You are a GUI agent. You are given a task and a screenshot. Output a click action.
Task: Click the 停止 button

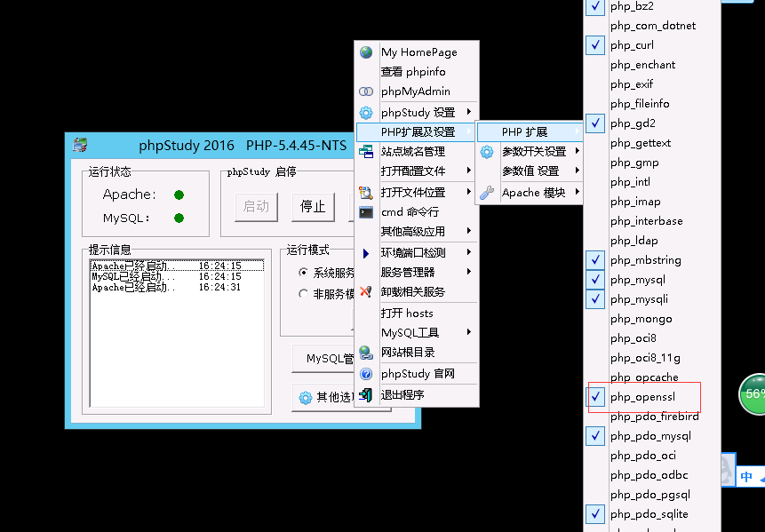click(x=313, y=207)
